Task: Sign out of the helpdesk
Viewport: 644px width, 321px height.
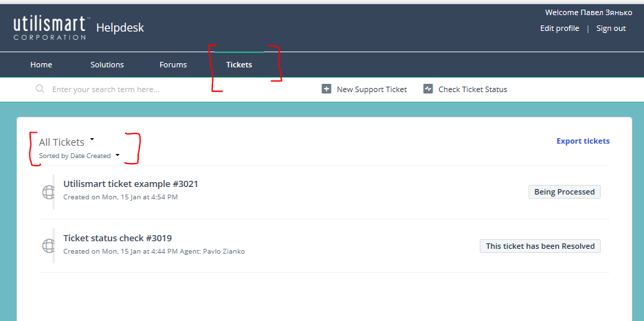Action: (611, 28)
